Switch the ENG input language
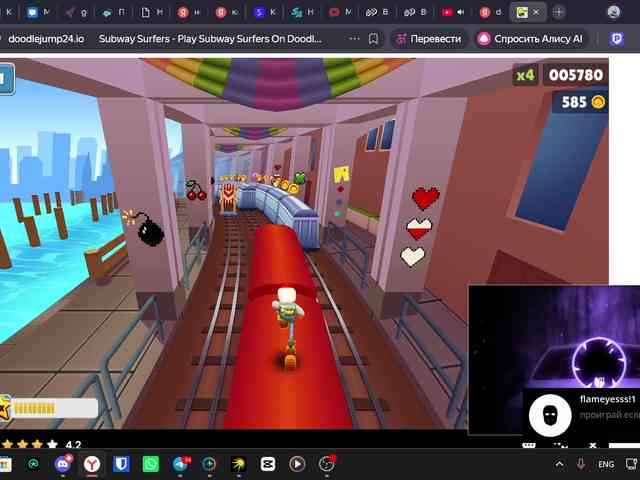640x480 pixels. click(606, 464)
